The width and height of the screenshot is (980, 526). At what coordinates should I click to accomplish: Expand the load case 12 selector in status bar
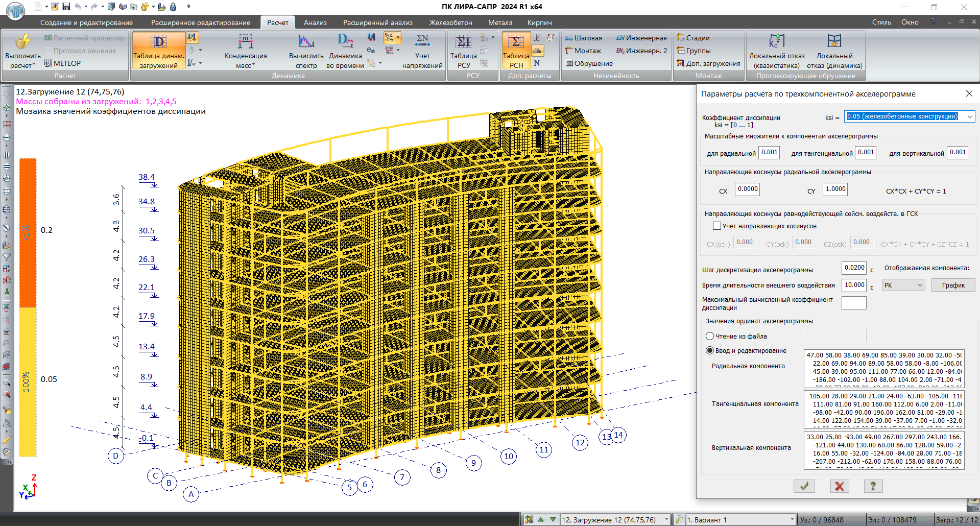666,520
